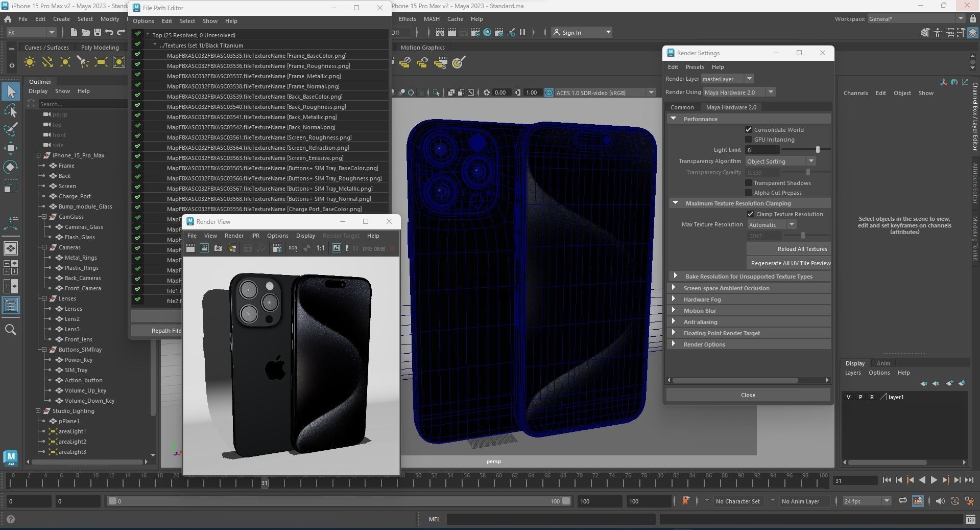Select Back_Cameras node in Outliner

coord(83,278)
